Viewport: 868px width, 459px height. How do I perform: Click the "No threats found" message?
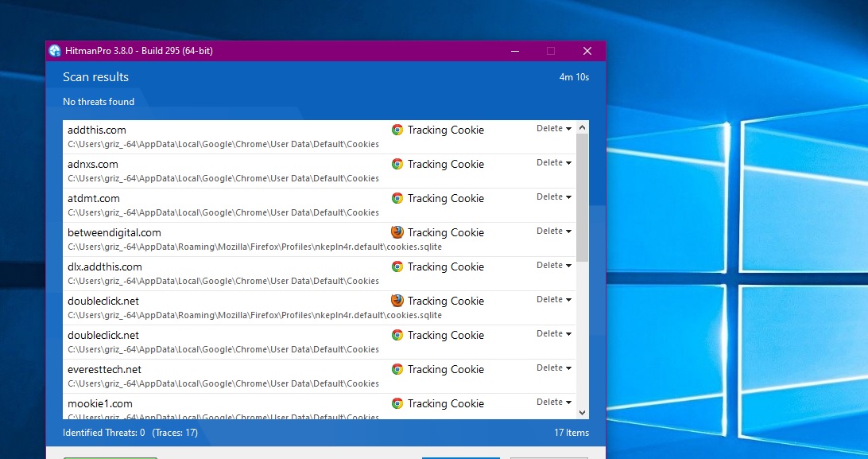(99, 102)
